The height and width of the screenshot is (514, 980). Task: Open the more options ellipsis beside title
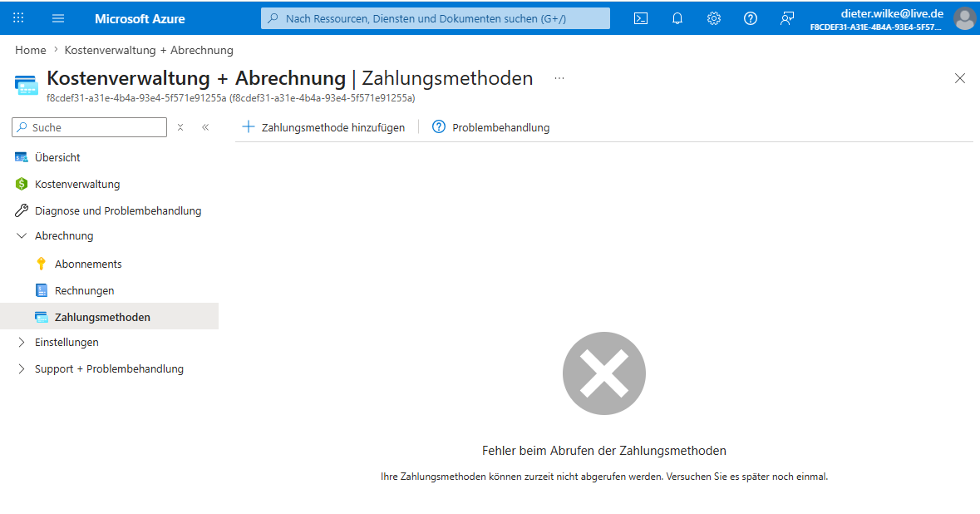point(559,78)
